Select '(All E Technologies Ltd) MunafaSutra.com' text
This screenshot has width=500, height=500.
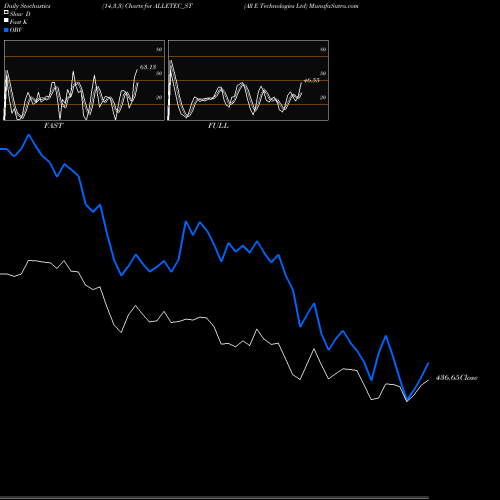coord(301,6)
